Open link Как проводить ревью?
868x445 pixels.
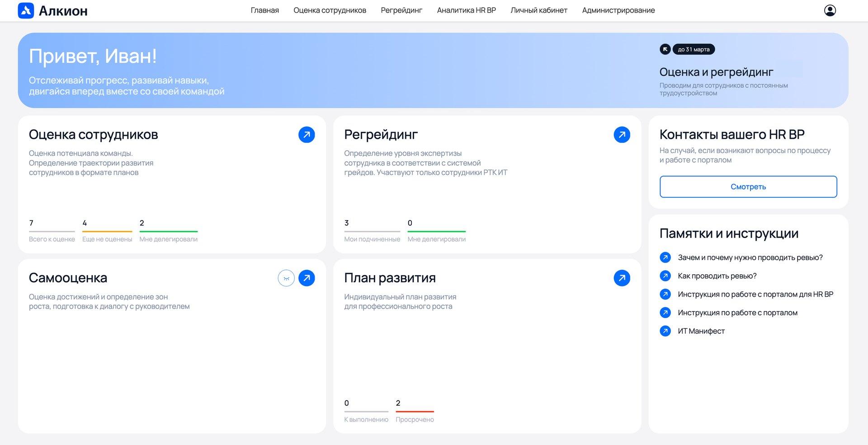click(x=717, y=276)
